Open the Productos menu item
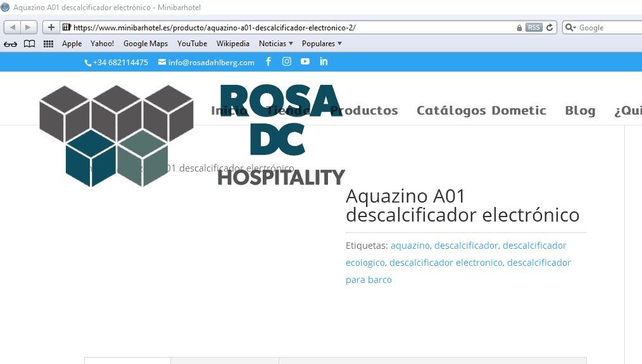642x364 pixels. point(364,110)
